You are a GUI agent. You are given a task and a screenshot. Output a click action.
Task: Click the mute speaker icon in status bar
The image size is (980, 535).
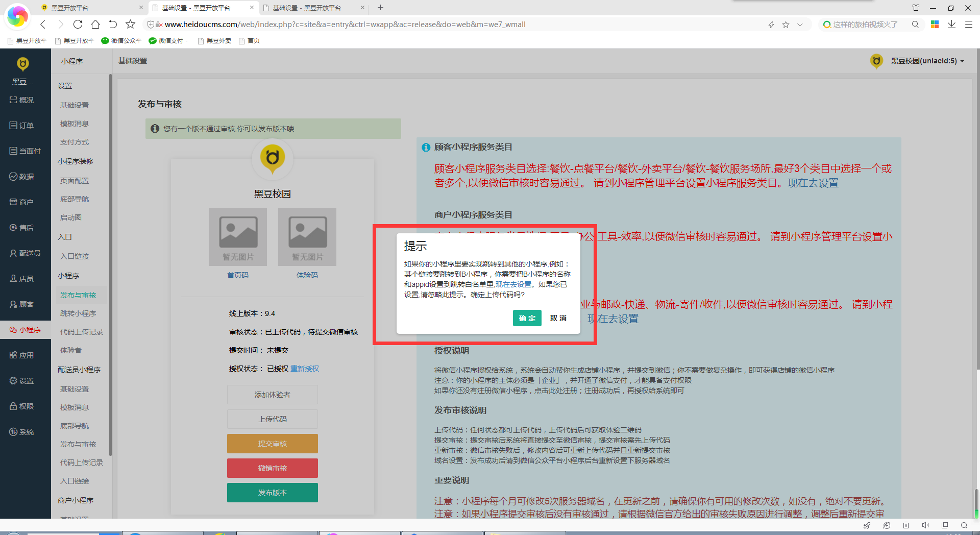click(925, 525)
